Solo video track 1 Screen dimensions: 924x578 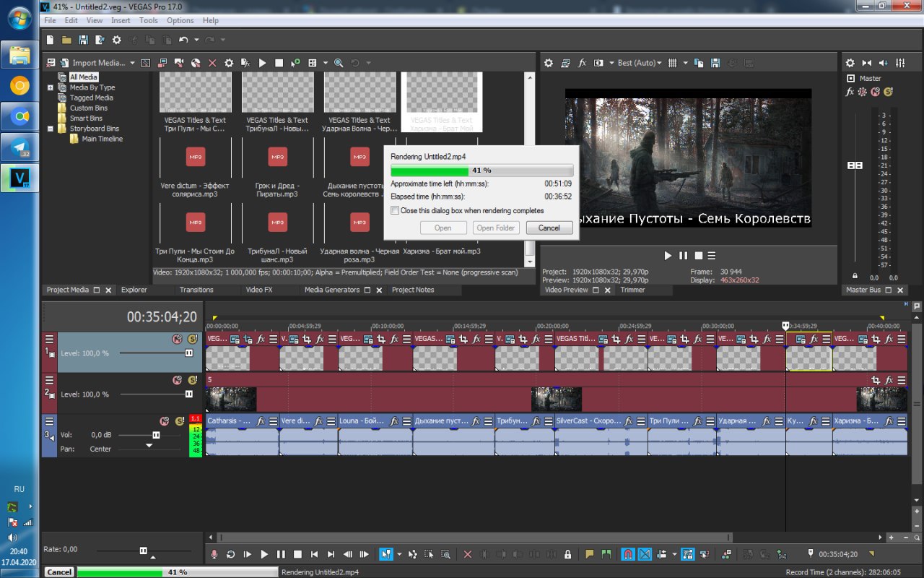pos(193,339)
